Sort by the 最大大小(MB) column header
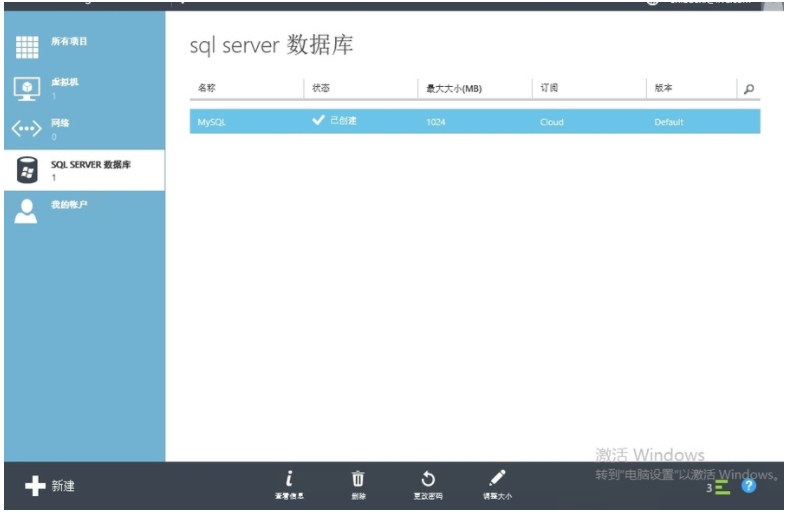788x513 pixels. pos(454,88)
